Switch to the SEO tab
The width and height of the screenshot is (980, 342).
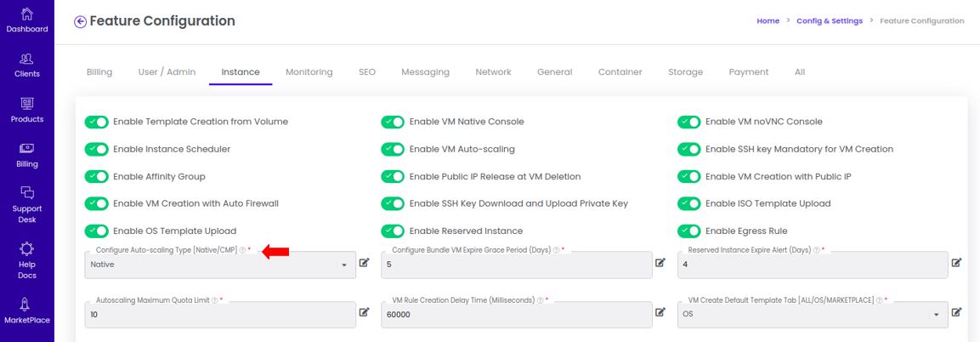(367, 72)
